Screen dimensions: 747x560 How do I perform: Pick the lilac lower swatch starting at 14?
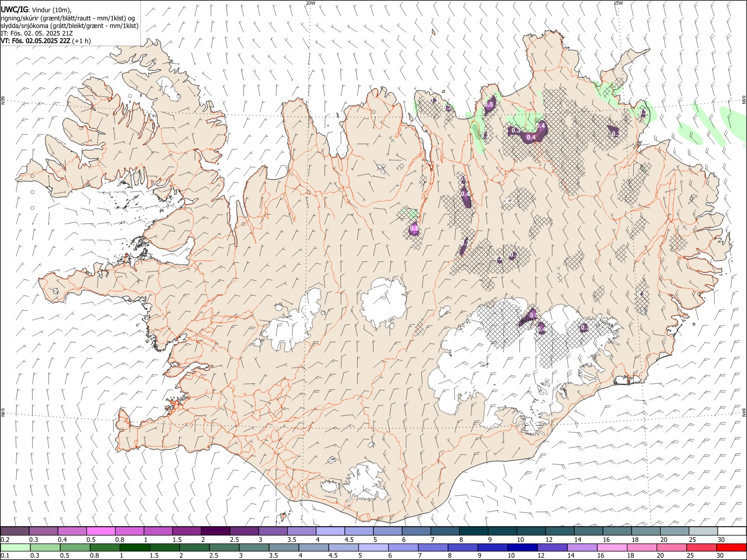pos(581,547)
